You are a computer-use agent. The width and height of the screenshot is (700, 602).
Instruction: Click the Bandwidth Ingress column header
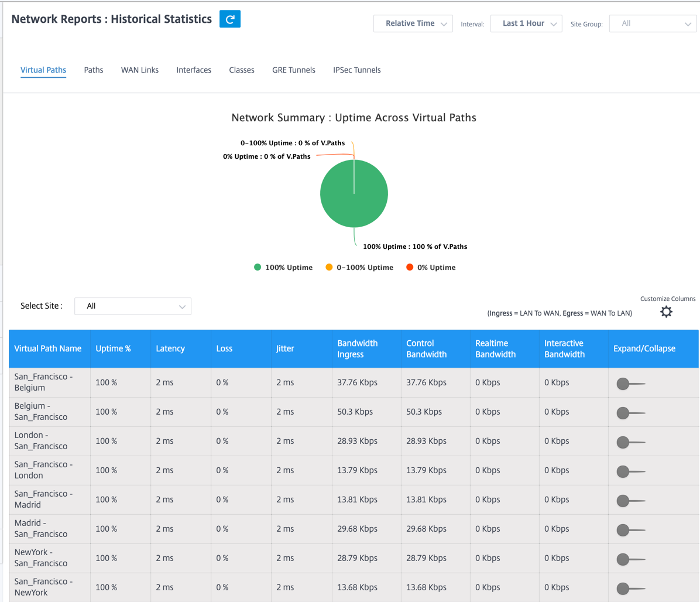(x=366, y=349)
